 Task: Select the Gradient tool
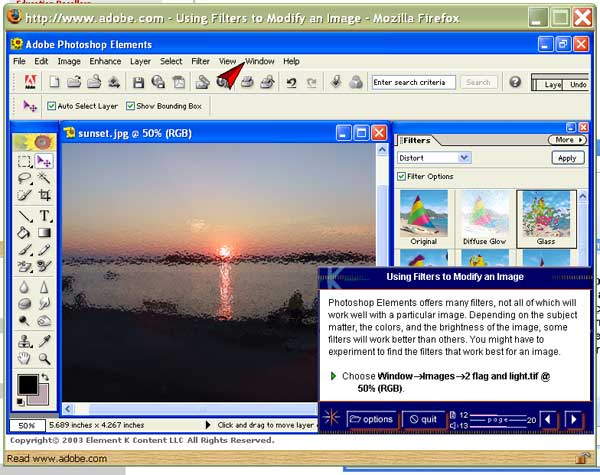[44, 232]
